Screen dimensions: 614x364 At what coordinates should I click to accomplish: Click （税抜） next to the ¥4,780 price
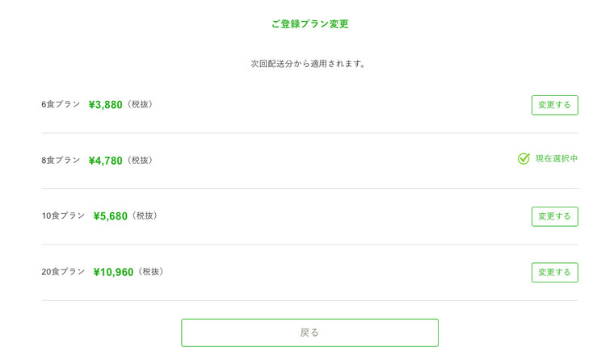coord(140,161)
